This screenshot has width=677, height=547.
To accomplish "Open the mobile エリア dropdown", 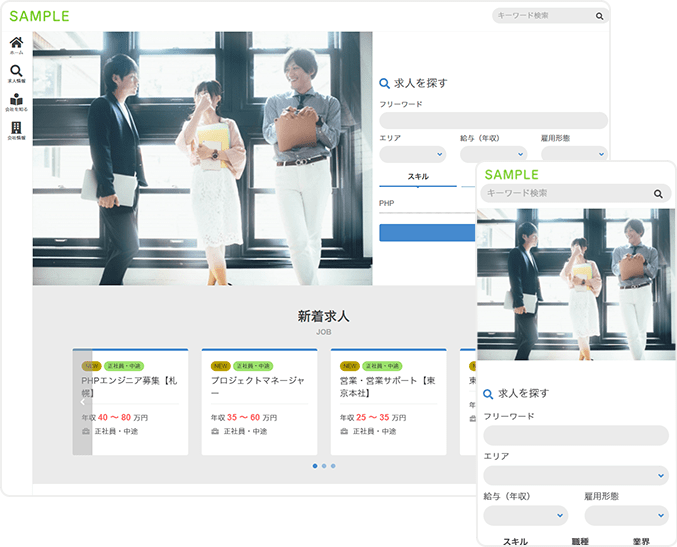I will (x=576, y=476).
